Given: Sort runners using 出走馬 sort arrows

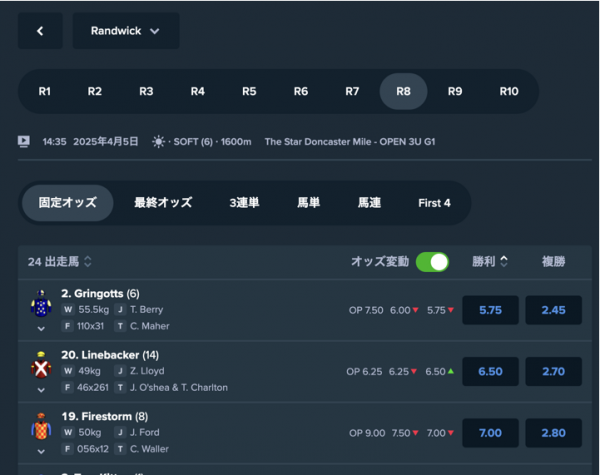Looking at the screenshot, I should click(88, 262).
